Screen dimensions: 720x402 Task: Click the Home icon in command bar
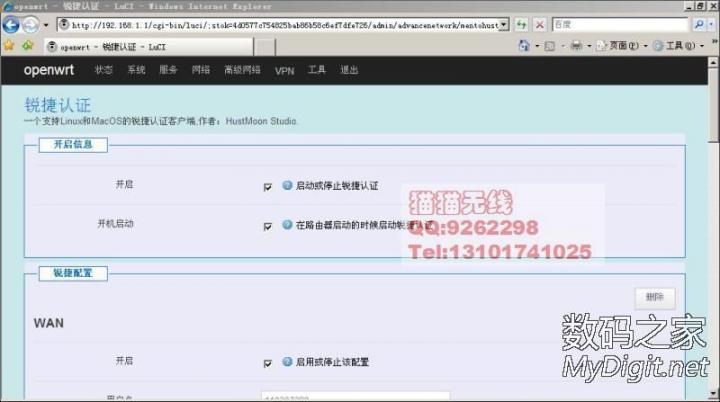[x=524, y=46]
